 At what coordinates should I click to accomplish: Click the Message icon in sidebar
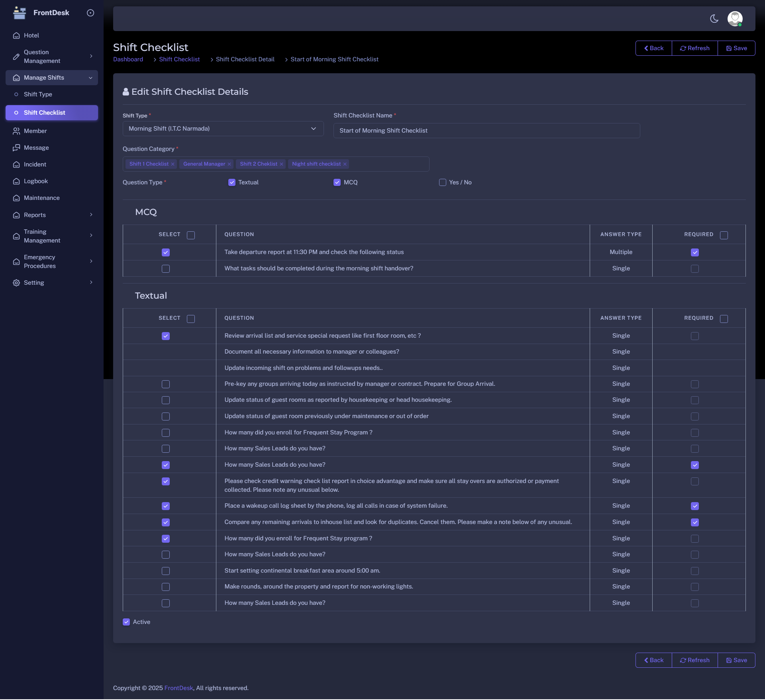point(16,148)
